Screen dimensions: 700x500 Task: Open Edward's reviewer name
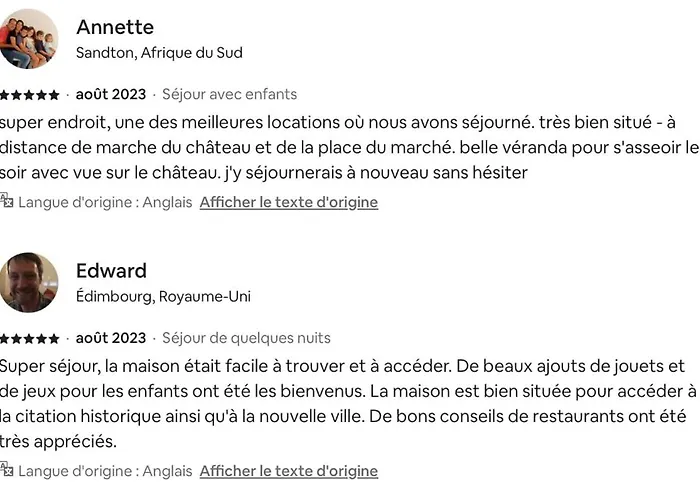111,271
